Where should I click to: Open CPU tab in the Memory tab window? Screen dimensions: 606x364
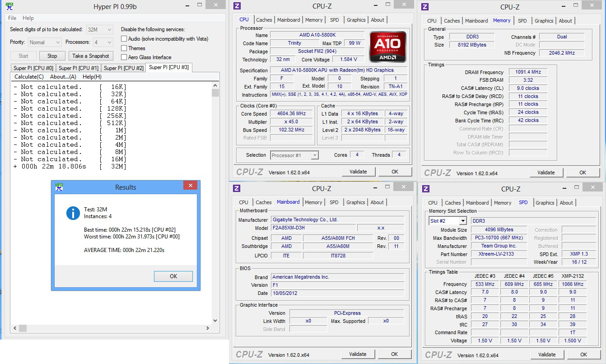[x=432, y=21]
